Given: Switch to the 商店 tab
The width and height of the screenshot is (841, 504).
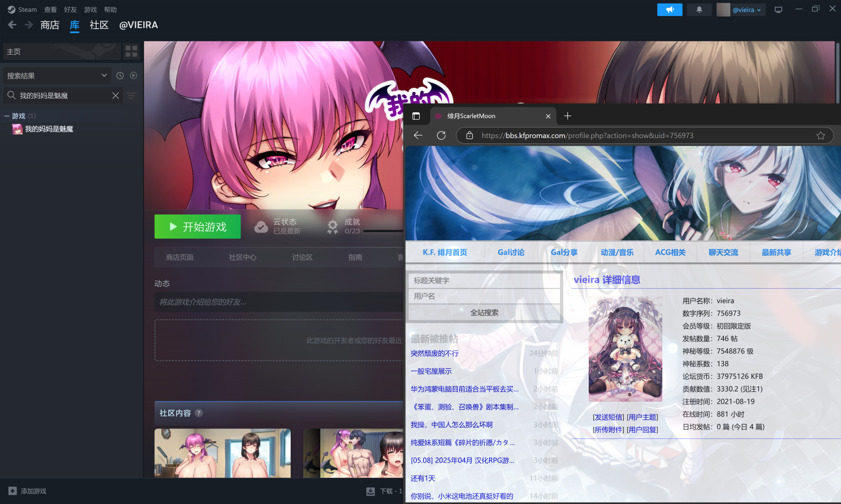Looking at the screenshot, I should pyautogui.click(x=50, y=25).
